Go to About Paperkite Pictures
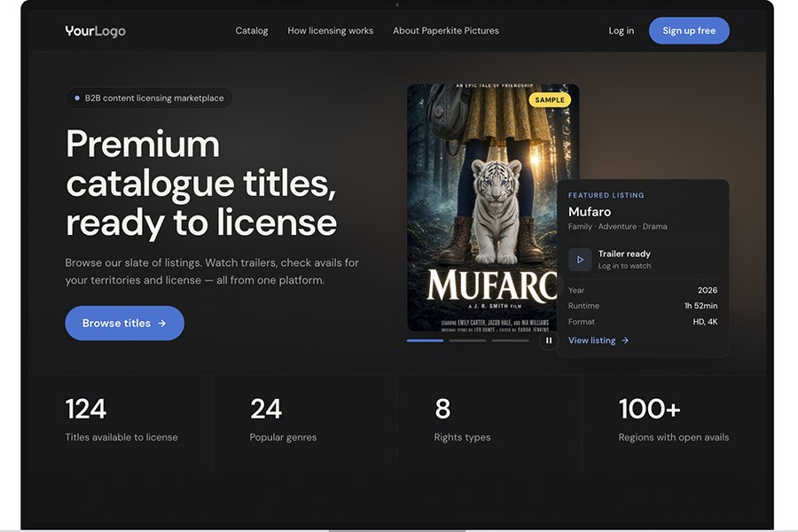Viewport: 798px width, 532px height. click(446, 30)
